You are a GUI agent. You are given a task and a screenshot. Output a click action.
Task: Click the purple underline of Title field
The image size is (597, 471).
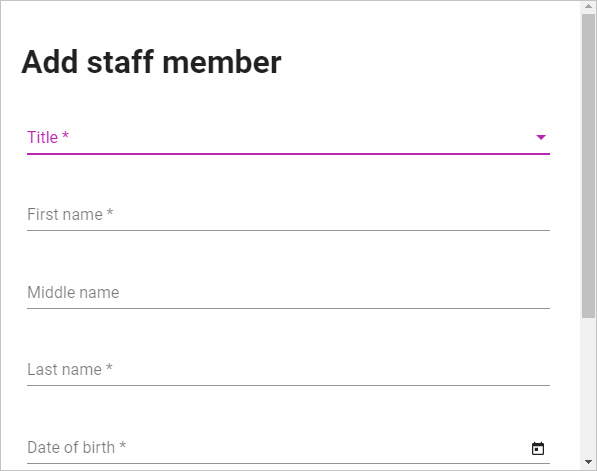pos(288,154)
